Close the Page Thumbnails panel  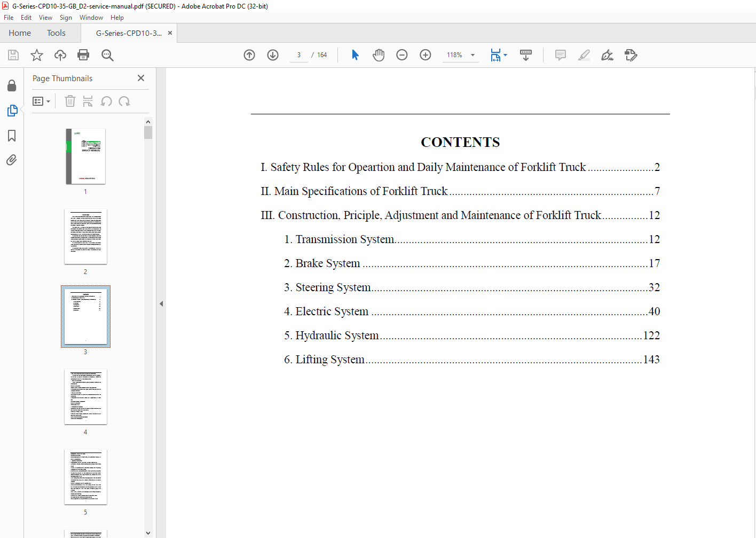[x=141, y=78]
